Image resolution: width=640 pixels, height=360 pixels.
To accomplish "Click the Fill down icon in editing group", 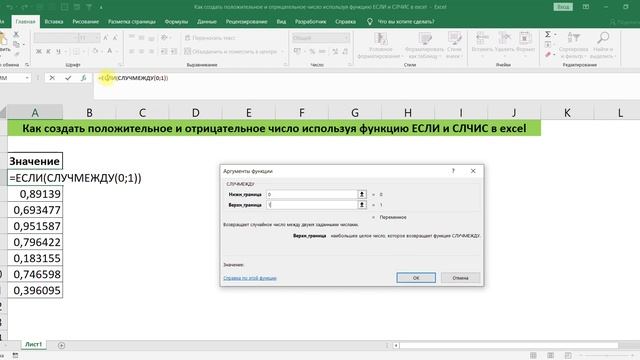I will 548,44.
